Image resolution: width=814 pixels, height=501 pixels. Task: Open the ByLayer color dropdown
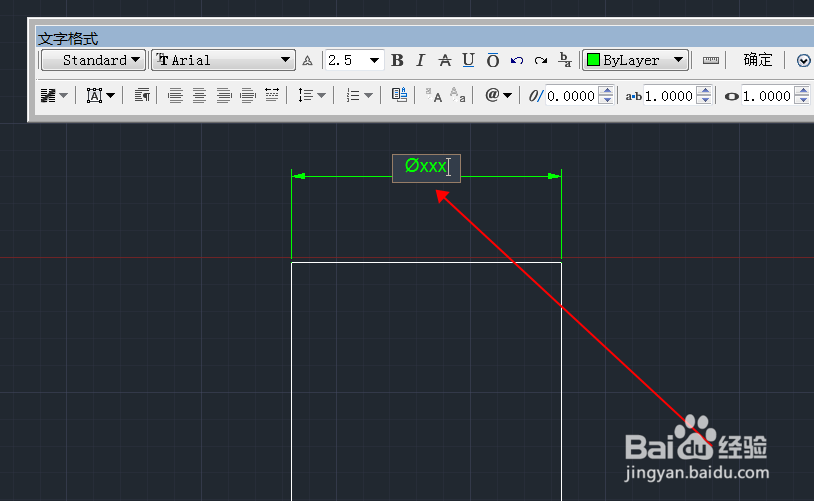click(636, 60)
